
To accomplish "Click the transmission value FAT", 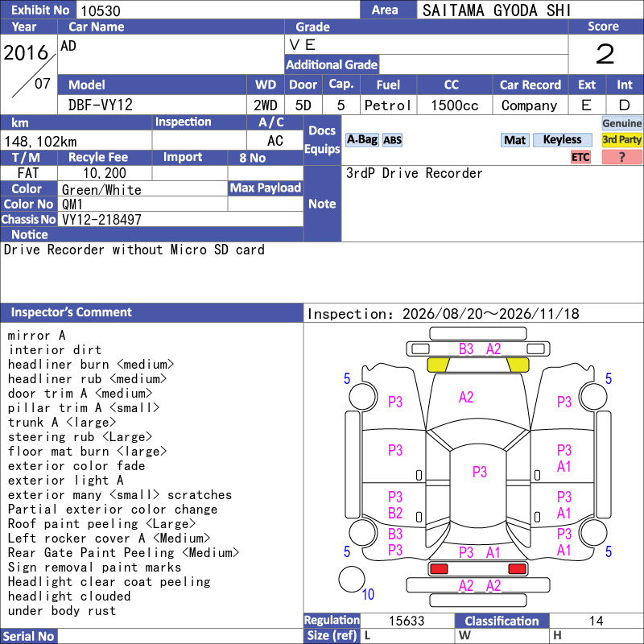I will pos(28,173).
